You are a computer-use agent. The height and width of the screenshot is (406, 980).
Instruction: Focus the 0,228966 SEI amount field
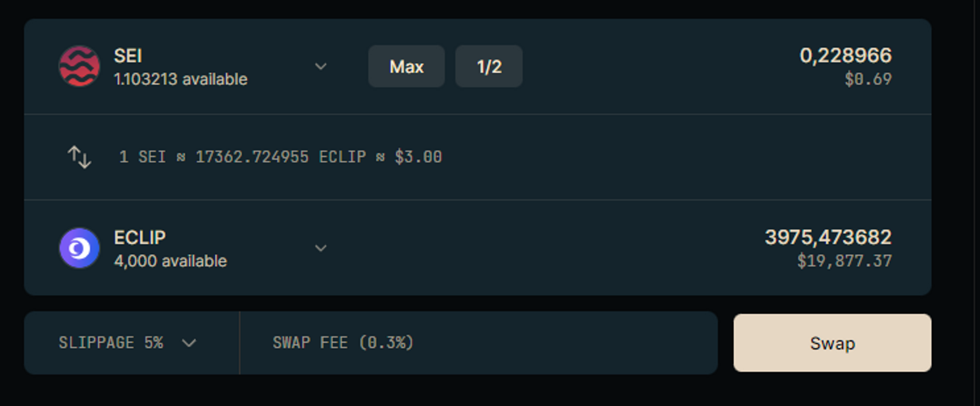[845, 56]
